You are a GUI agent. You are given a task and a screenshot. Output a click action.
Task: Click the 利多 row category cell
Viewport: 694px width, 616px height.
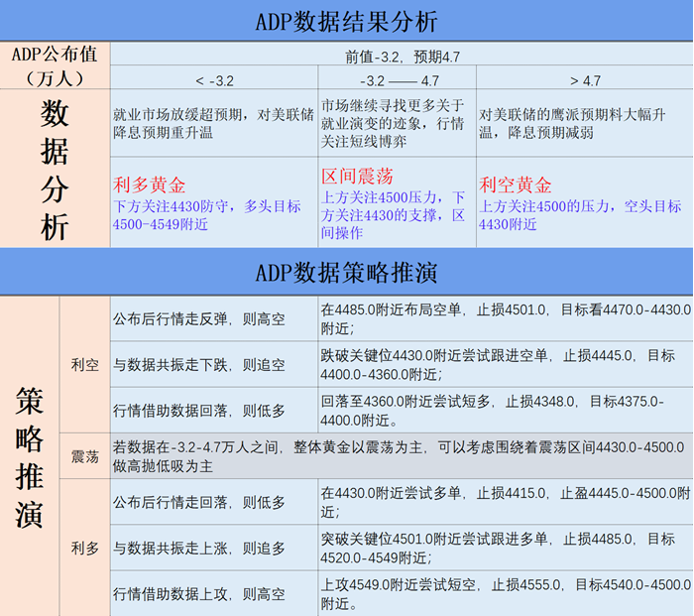[x=85, y=548]
